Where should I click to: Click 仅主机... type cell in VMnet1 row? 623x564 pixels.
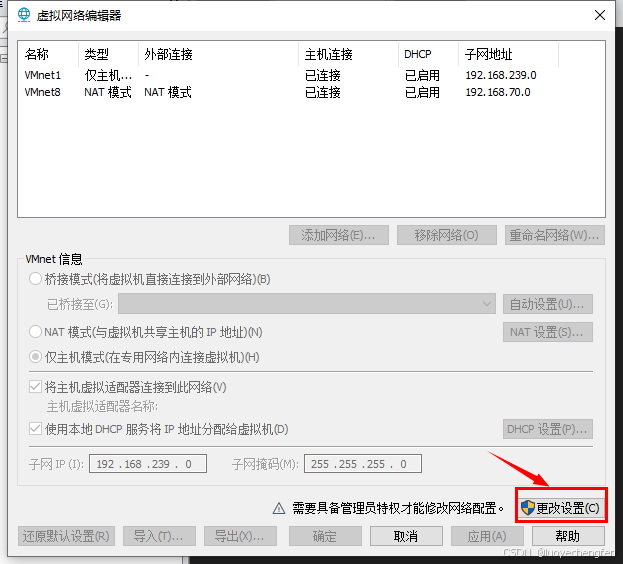108,75
